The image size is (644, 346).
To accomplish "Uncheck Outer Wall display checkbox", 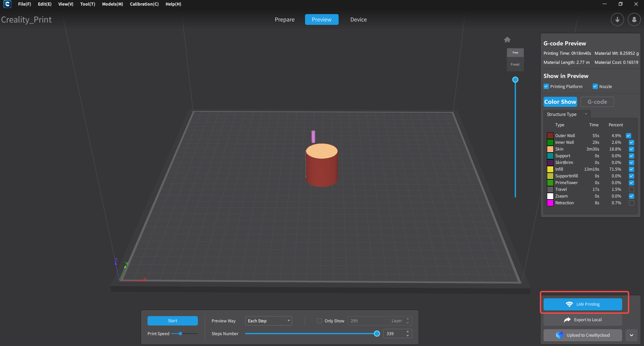I will 629,136.
